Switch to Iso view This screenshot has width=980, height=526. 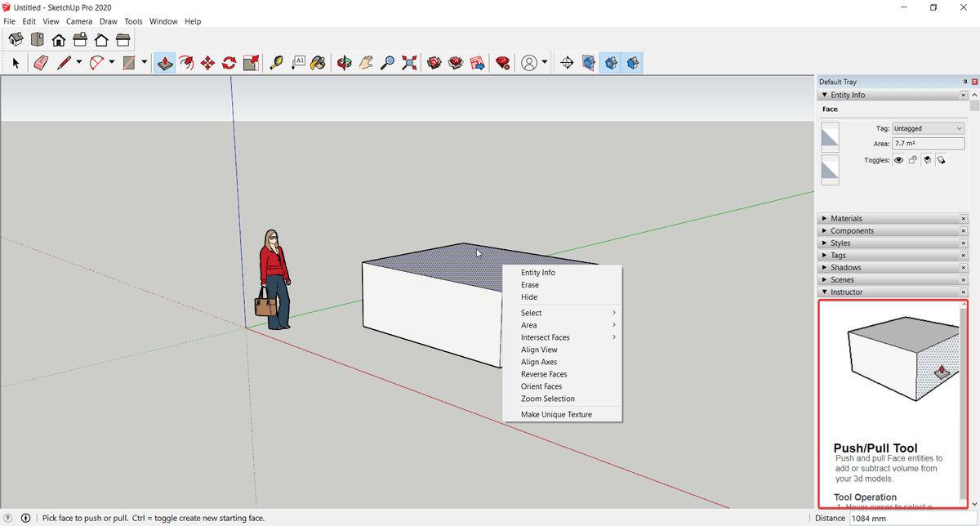14,39
